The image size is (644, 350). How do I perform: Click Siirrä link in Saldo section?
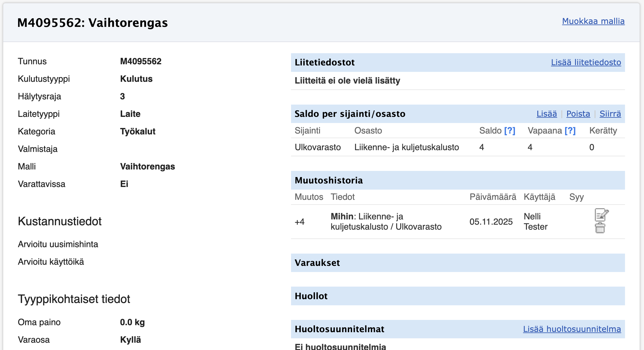610,114
